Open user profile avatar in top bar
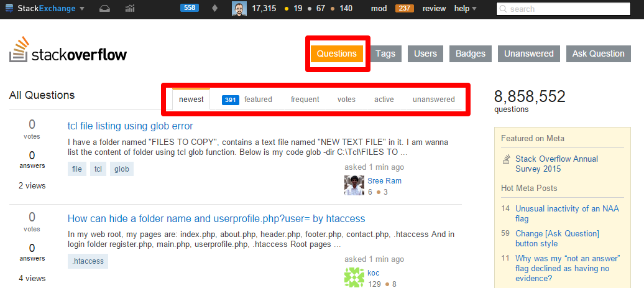Image resolution: width=644 pixels, height=288 pixels. point(239,9)
